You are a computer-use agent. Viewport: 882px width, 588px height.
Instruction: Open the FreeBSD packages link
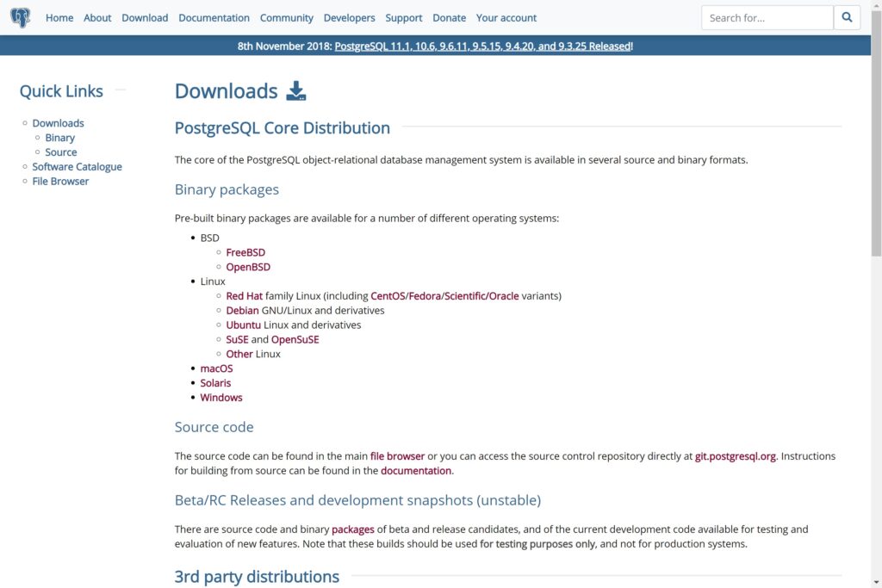[x=245, y=252]
